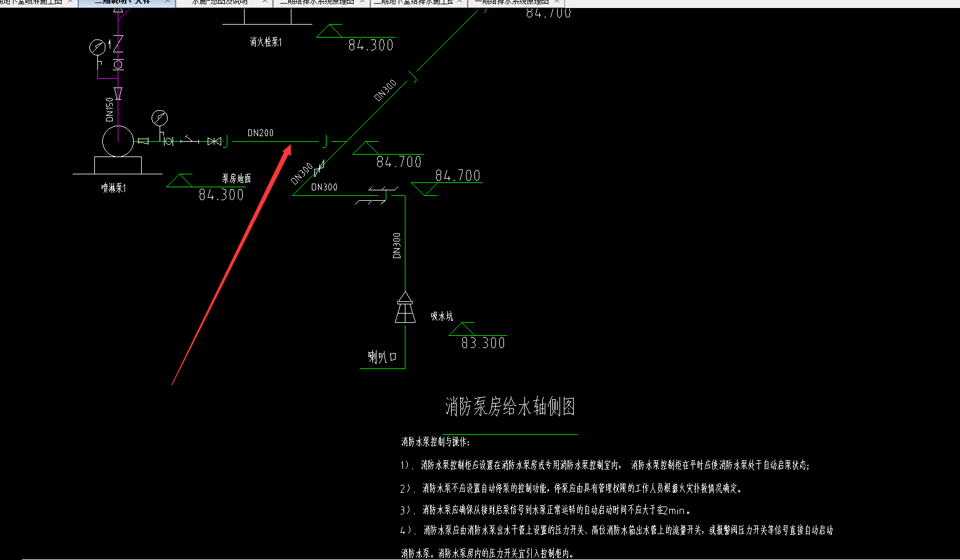
Task: Select the pressure gauge on the DN150 riser
Action: 97,47
